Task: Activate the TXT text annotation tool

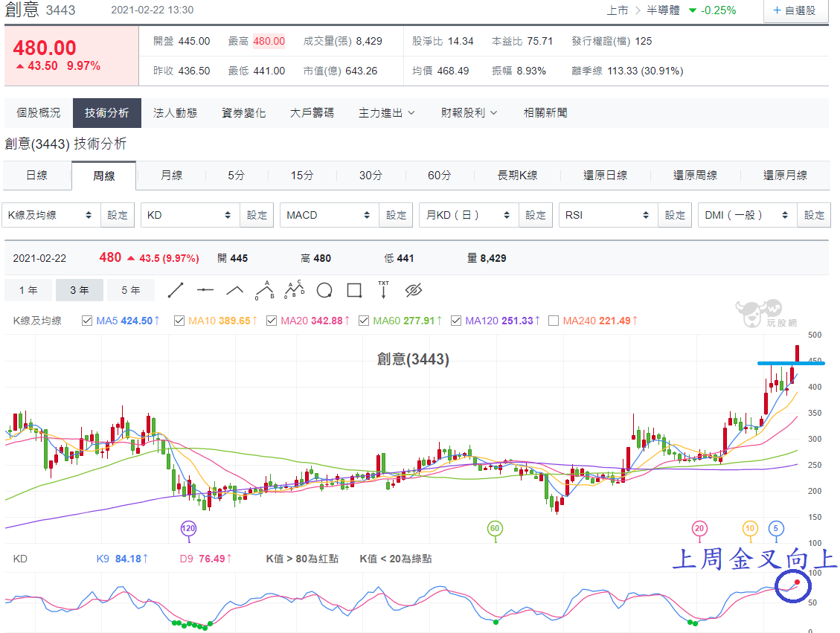Action: coord(384,290)
